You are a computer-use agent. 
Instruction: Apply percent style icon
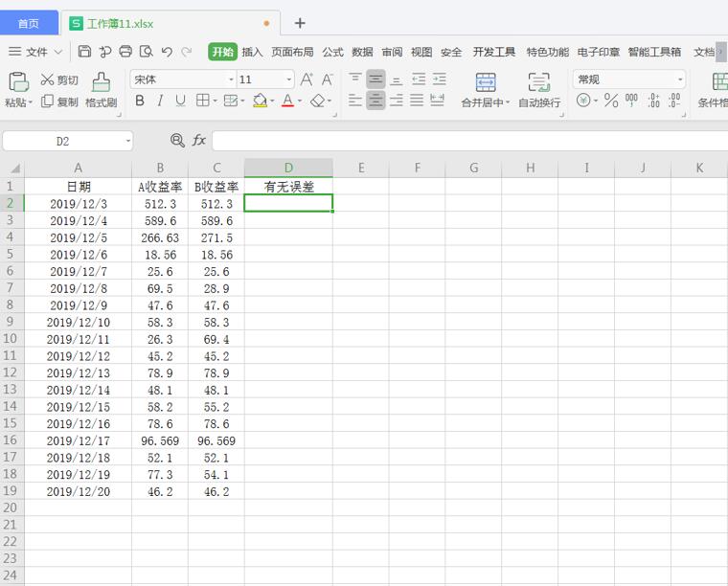(x=611, y=101)
